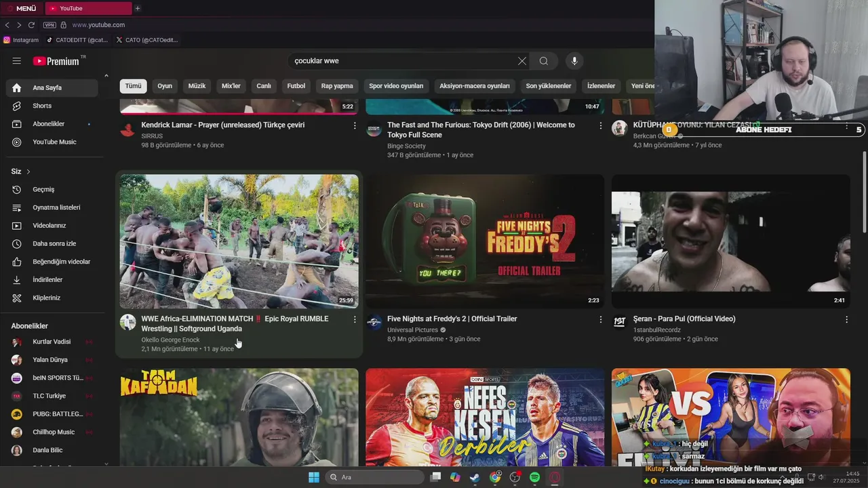Image resolution: width=868 pixels, height=488 pixels.
Task: Clear the search text with X icon
Action: (522, 61)
